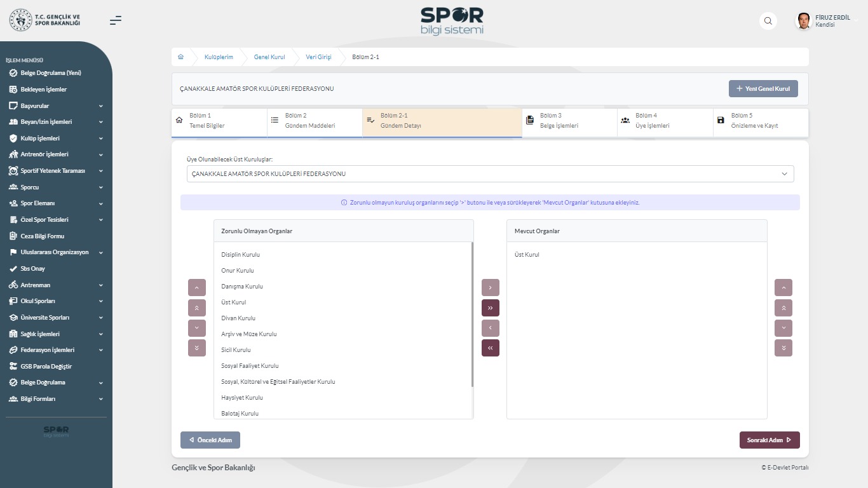Expand Sağlık İşlemleri sidebar menu

click(x=56, y=334)
